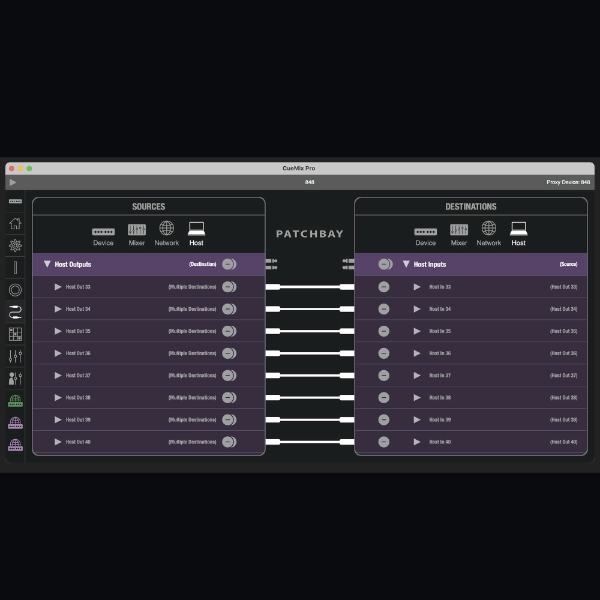Click the DESTINATIONS panel heading
Viewport: 600px width, 600px height.
[x=471, y=207]
